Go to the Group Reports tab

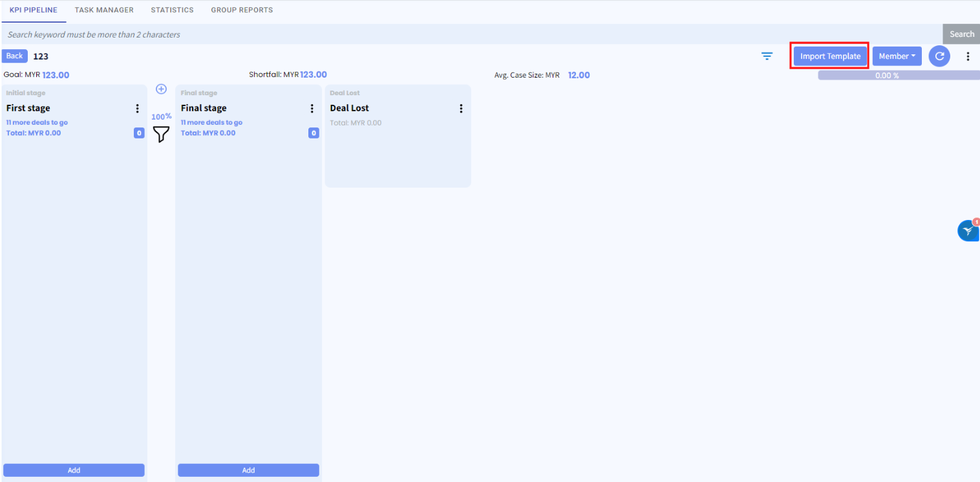[x=242, y=10]
